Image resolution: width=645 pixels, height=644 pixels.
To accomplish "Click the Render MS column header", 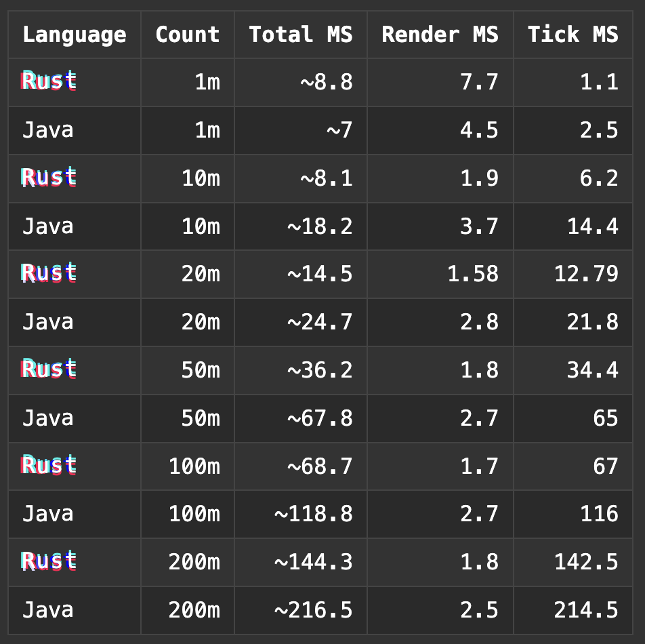I will coord(440,35).
